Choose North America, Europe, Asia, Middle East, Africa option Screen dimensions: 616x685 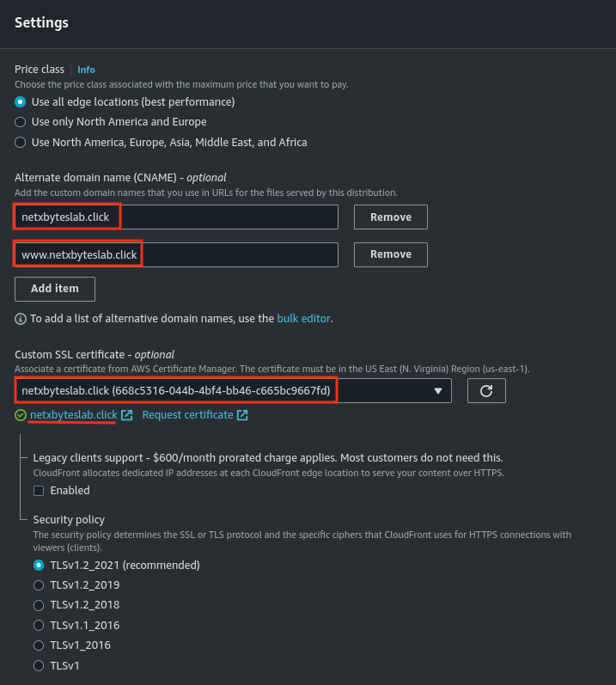click(21, 142)
